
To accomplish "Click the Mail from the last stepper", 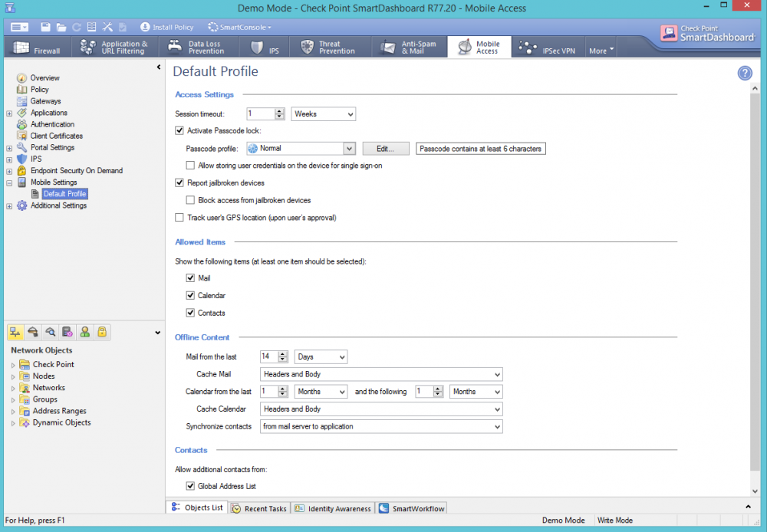I will coord(283,357).
